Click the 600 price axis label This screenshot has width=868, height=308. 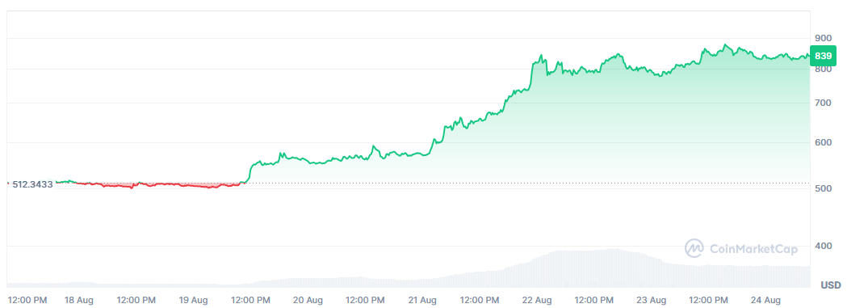pos(824,143)
